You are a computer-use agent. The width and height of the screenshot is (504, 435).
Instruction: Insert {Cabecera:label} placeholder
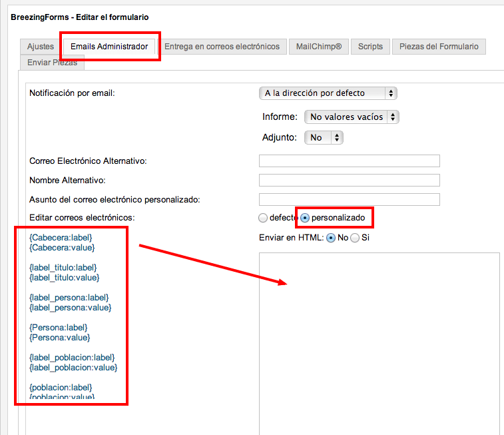click(x=61, y=238)
